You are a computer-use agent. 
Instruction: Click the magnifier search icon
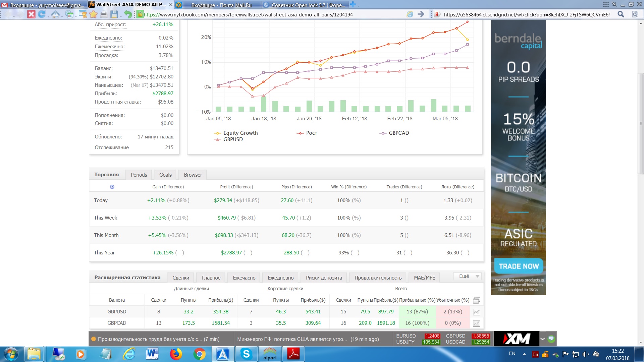tap(621, 14)
